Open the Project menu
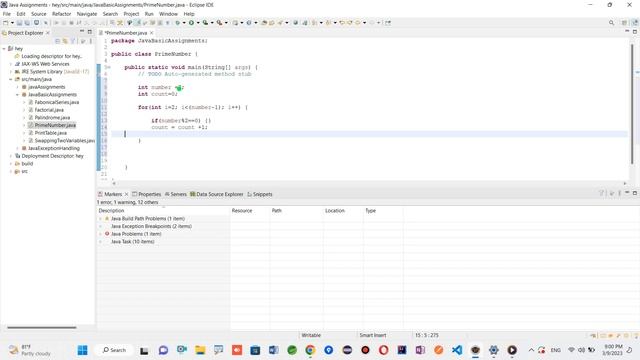This screenshot has width=640, height=360. [x=131, y=14]
